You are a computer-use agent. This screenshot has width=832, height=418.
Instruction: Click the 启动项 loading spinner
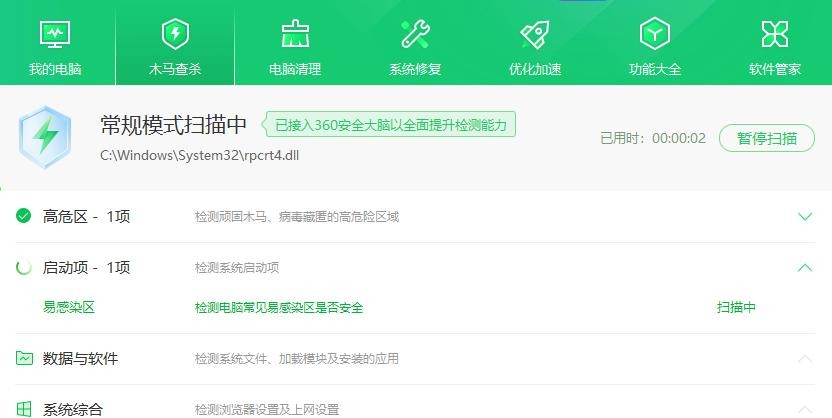[24, 267]
